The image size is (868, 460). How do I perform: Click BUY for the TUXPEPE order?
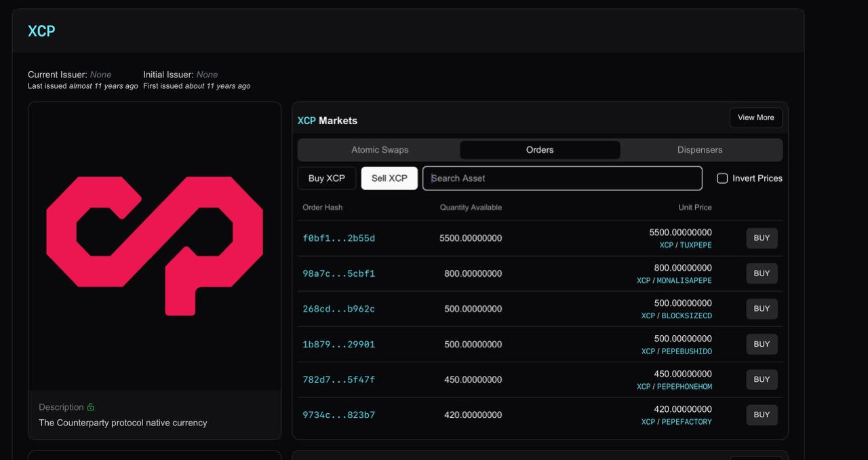(x=762, y=238)
